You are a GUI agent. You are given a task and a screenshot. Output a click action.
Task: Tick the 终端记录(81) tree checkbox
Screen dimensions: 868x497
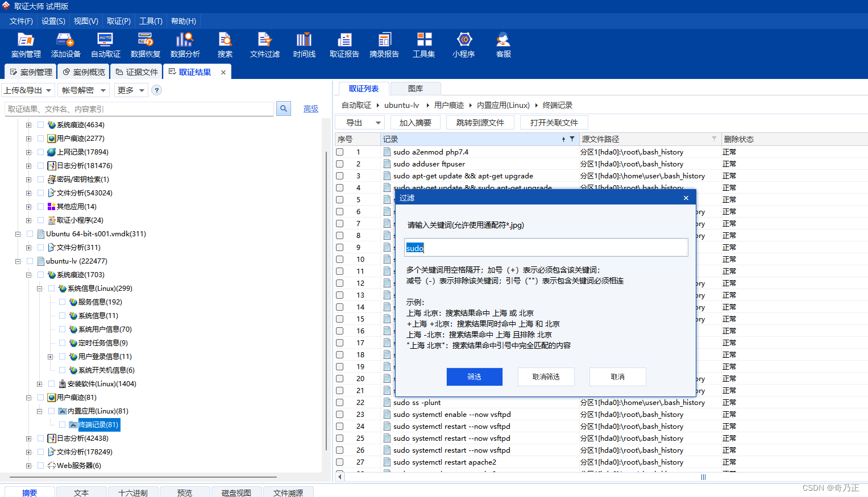pos(63,425)
